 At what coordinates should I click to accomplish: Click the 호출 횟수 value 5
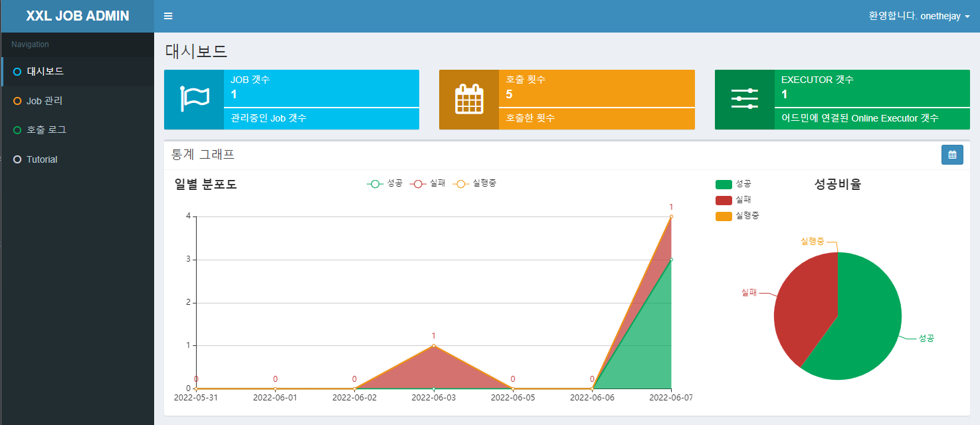pos(509,94)
